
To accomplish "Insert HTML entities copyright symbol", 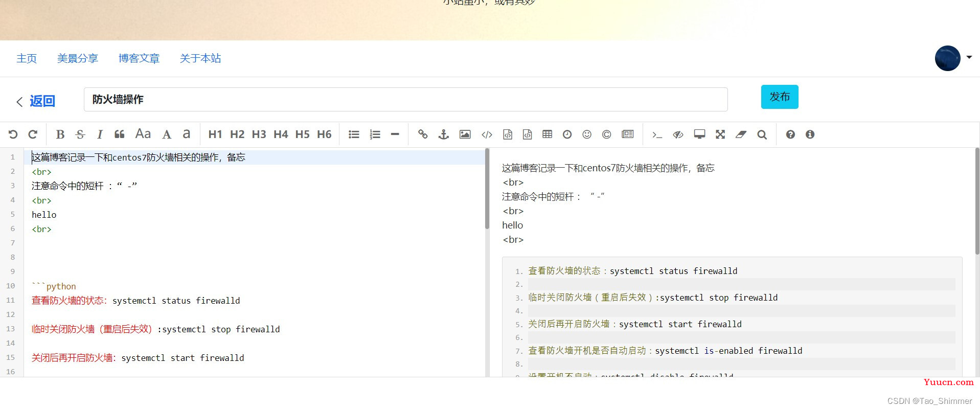I will point(607,134).
